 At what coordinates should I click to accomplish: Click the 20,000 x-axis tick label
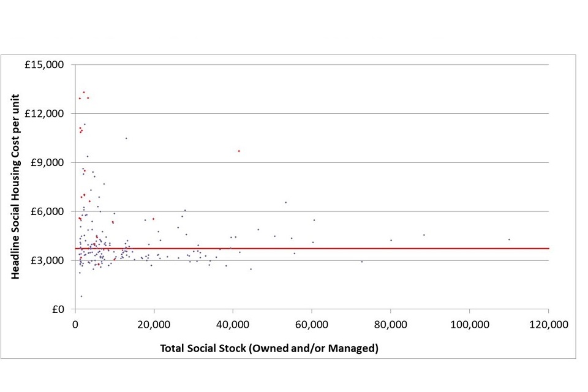pyautogui.click(x=154, y=325)
